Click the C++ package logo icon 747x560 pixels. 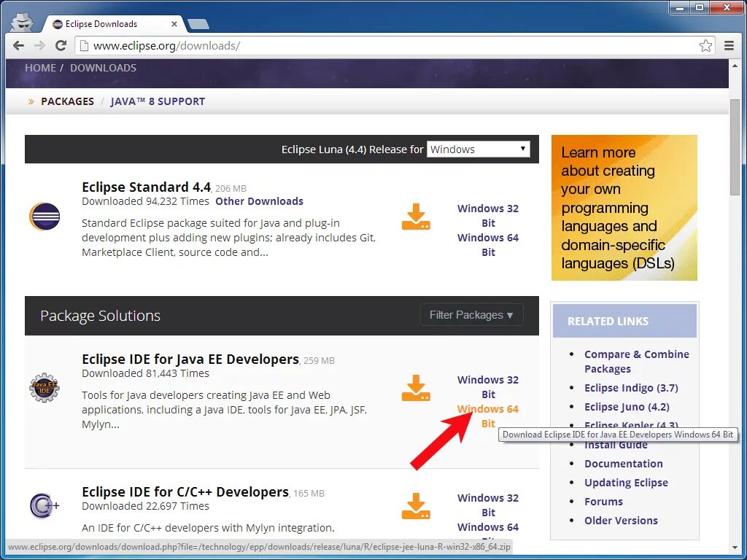point(44,506)
